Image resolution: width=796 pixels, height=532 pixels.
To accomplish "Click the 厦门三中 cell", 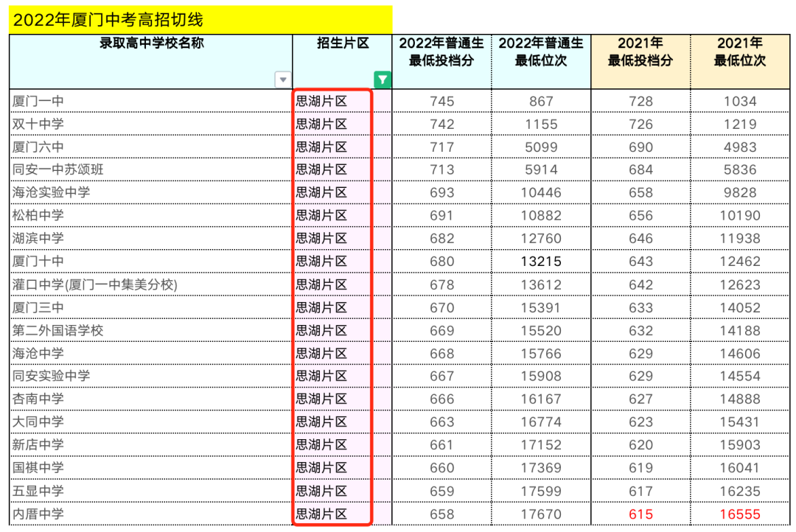I will point(151,307).
